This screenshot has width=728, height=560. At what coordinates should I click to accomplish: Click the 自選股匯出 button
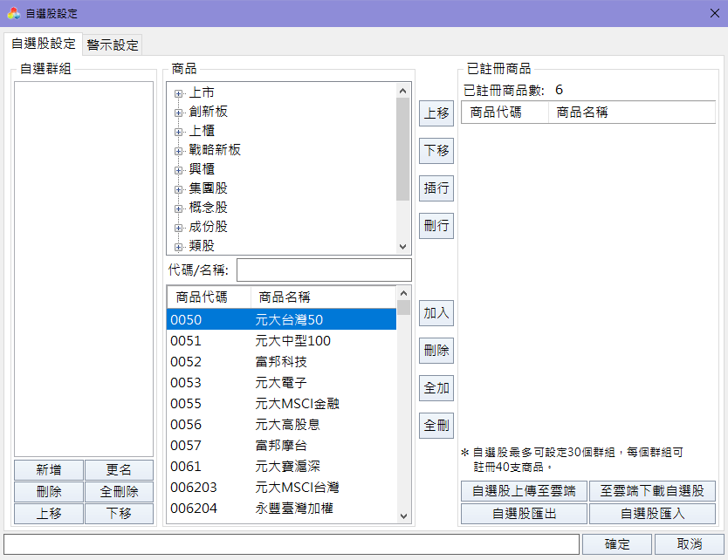click(524, 514)
